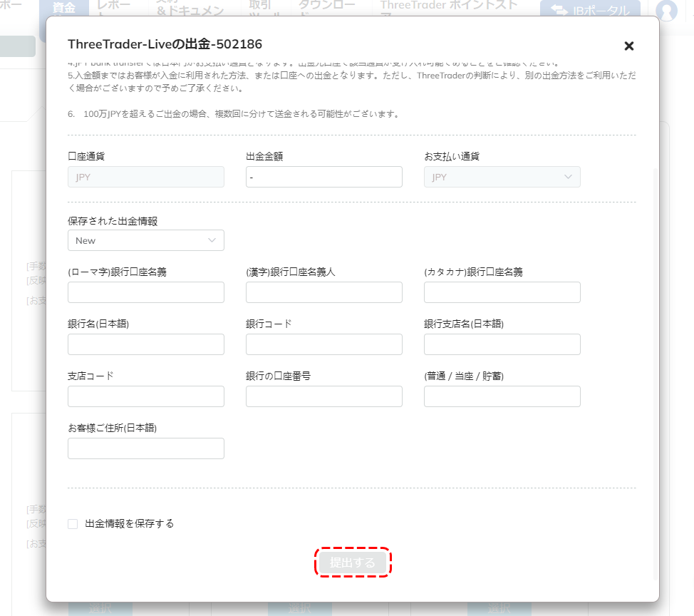Click the (カタカナ)銀行口座名義 input field

(502, 292)
